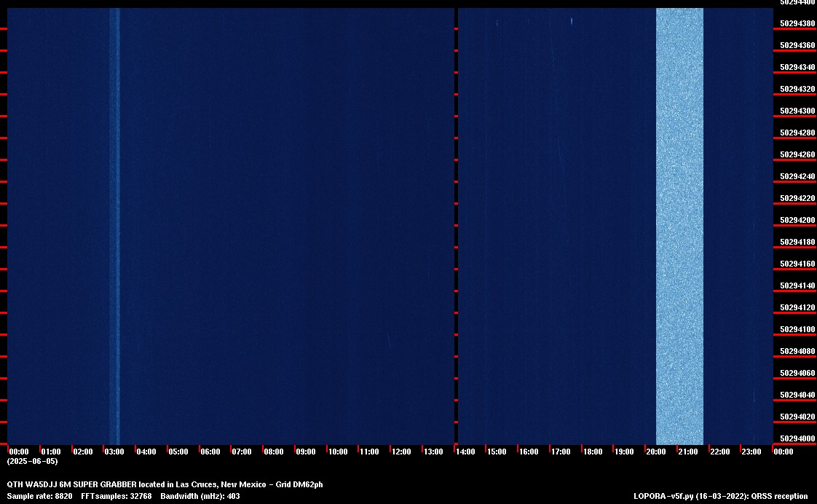Click the 08:00 time axis label
The height and width of the screenshot is (504, 817).
pos(274,452)
